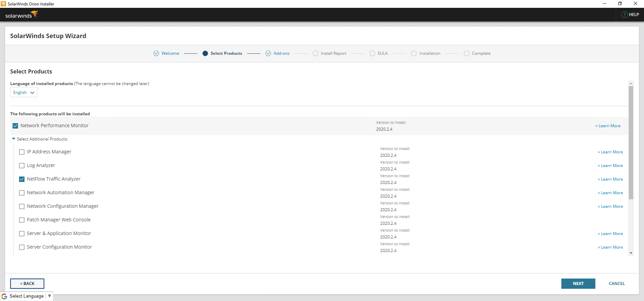This screenshot has height=301, width=644.
Task: Enable the Log Analyzer checkbox
Action: click(x=22, y=166)
